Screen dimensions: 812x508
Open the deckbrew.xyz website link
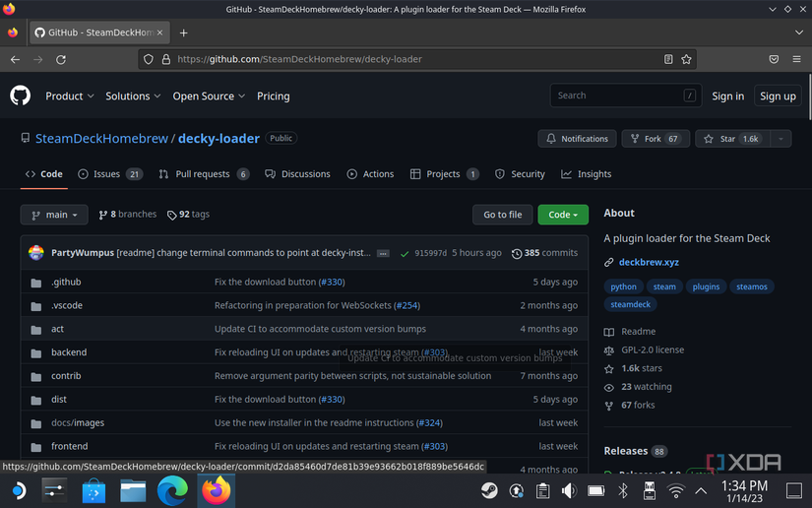(x=649, y=263)
